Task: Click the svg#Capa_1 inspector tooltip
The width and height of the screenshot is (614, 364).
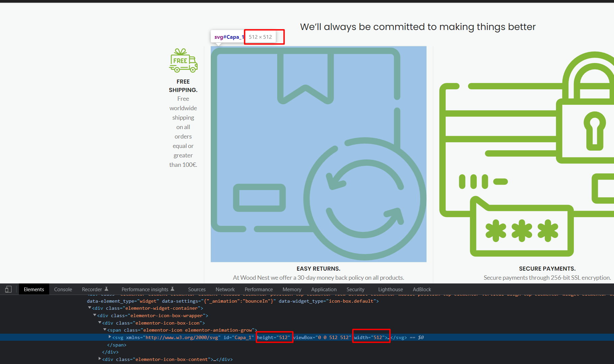Action: 243,37
